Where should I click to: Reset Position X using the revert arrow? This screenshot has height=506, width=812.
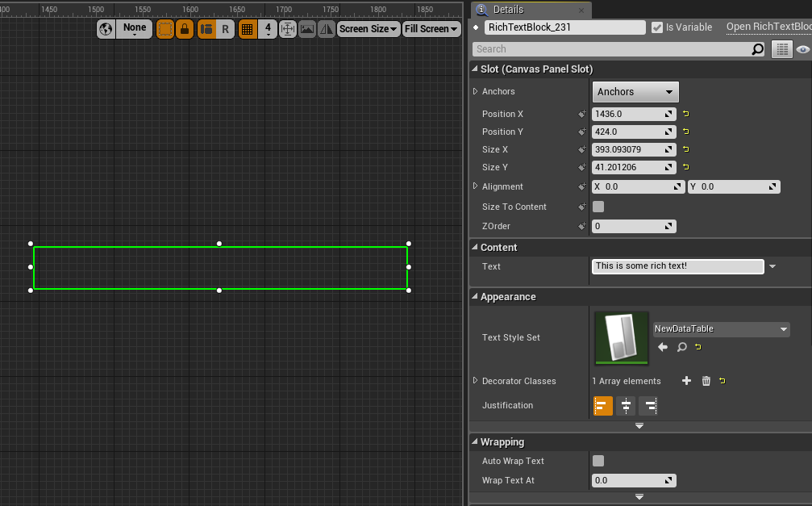[x=685, y=114]
